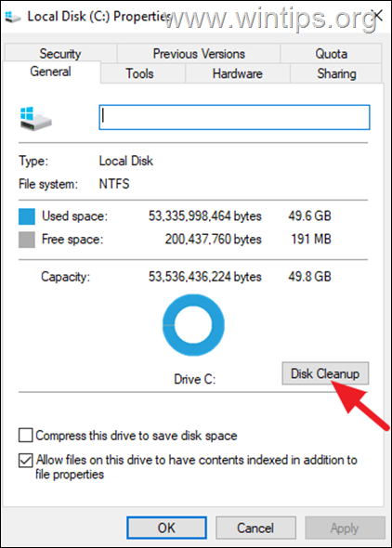392x548 pixels.
Task: Click the blue Used space color square
Action: coord(27,216)
